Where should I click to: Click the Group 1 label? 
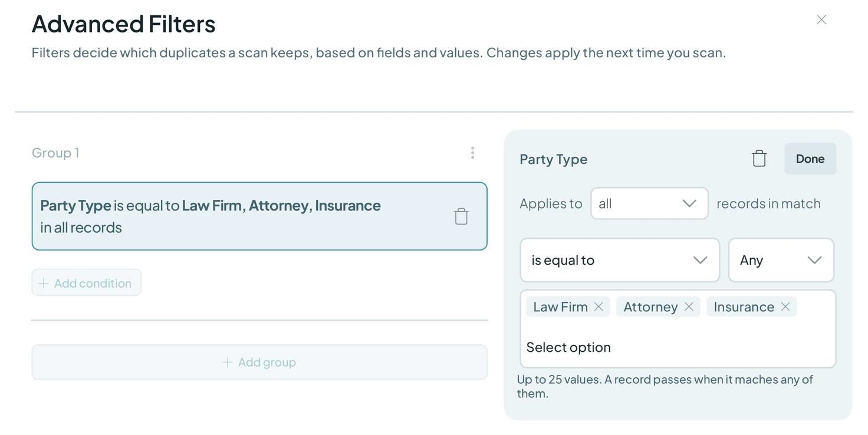55,153
